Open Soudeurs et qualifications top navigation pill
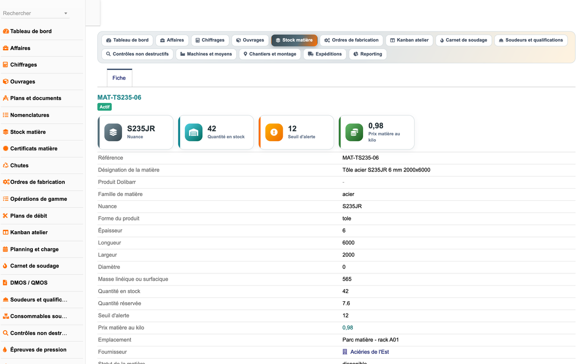Viewport: 588px width, 364px height. [531, 40]
